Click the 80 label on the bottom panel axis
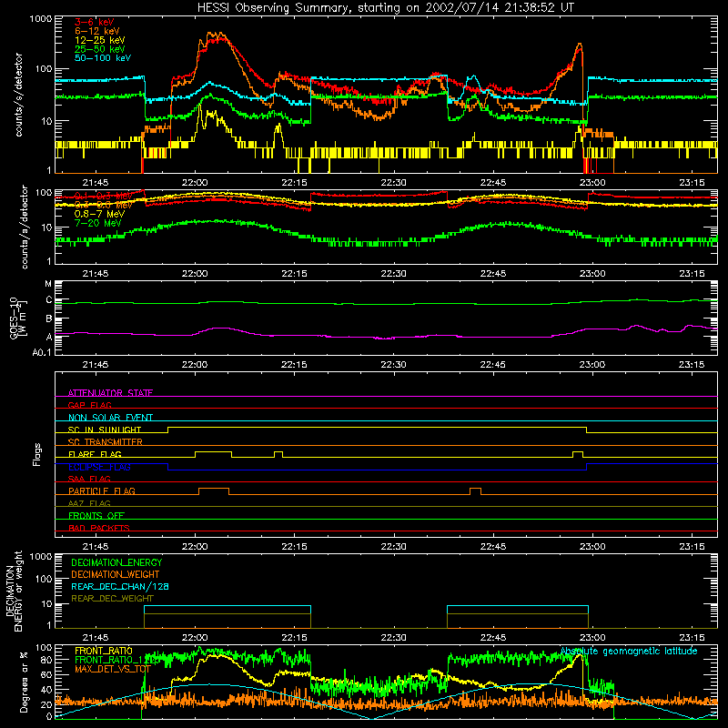This screenshot has height=728, width=728. tap(46, 659)
